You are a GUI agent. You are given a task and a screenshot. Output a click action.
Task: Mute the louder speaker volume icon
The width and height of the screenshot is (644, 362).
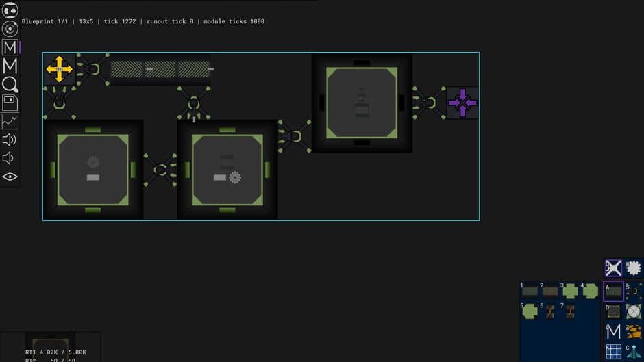click(9, 140)
